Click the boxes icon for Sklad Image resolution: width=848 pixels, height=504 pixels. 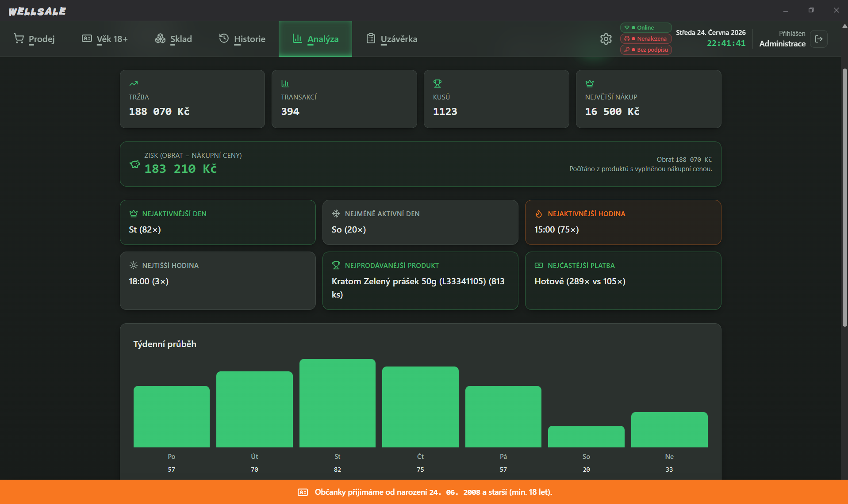160,38
